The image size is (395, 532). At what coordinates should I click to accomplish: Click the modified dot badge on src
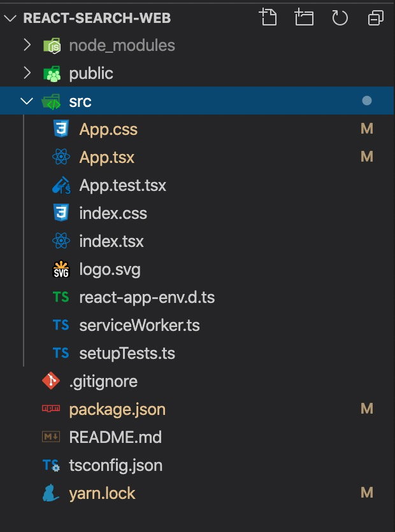coord(367,101)
